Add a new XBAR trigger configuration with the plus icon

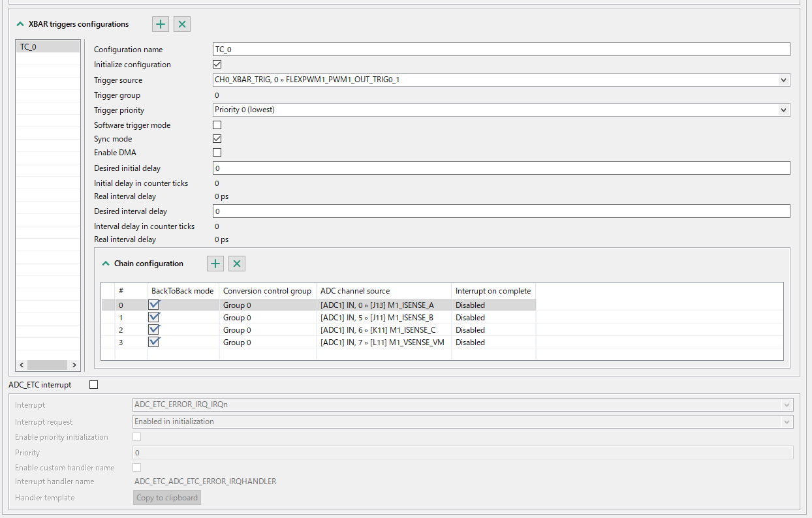click(161, 23)
